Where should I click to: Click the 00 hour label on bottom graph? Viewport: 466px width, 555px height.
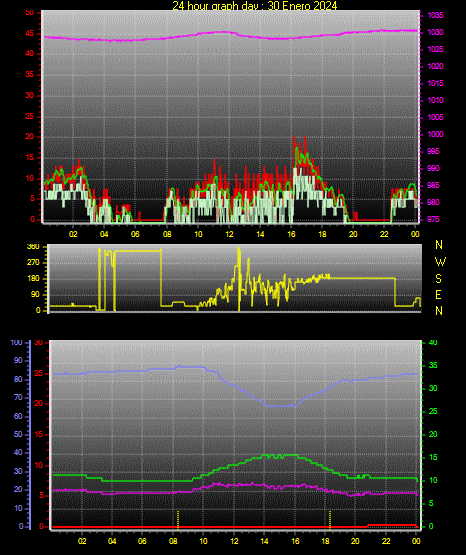pos(416,541)
